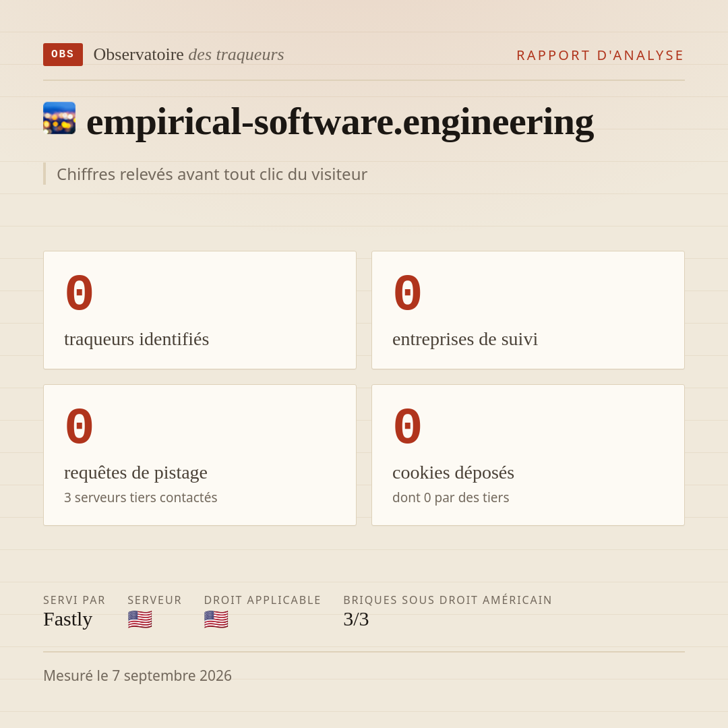Click the Fastly provider name
728x728 pixels.
68,619
